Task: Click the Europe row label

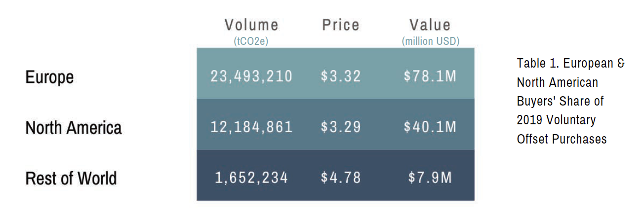Action: (x=49, y=77)
